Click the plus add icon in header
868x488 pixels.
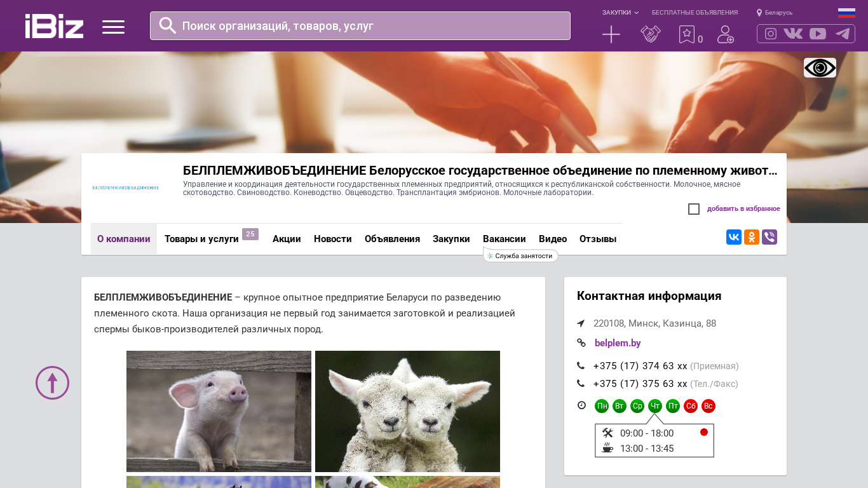pyautogui.click(x=611, y=34)
